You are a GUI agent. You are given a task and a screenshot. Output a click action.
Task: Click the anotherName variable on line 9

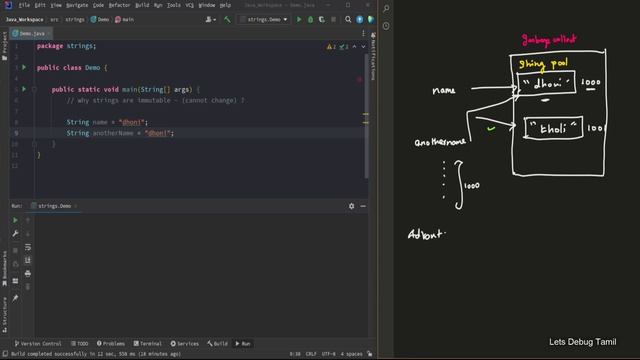[113, 133]
